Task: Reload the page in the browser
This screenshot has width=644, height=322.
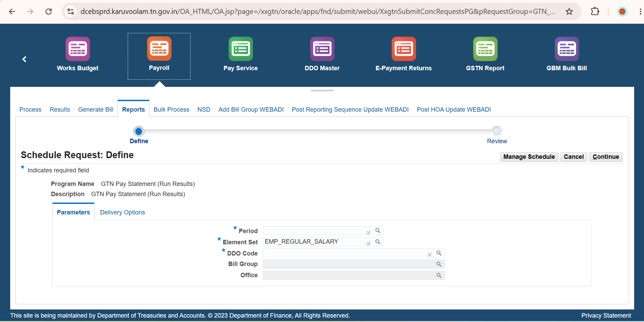Action: click(49, 12)
